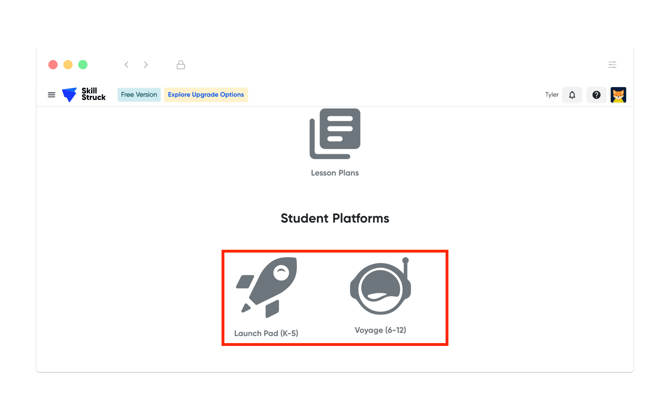Open the top-right window list menu

[612, 65]
